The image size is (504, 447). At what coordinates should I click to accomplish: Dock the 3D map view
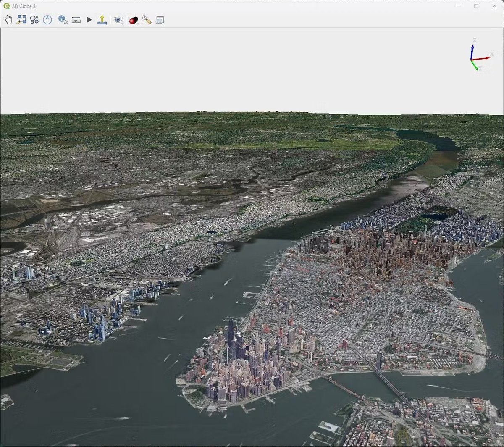point(160,19)
